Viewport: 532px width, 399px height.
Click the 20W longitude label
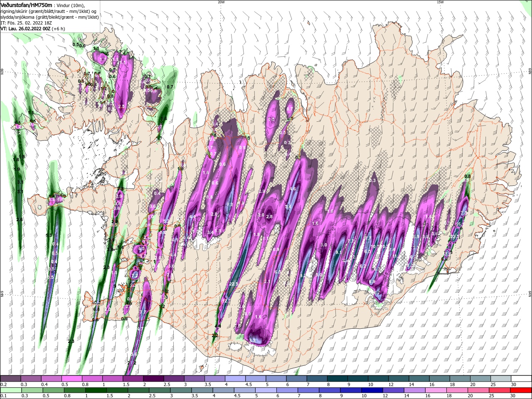pos(221,2)
